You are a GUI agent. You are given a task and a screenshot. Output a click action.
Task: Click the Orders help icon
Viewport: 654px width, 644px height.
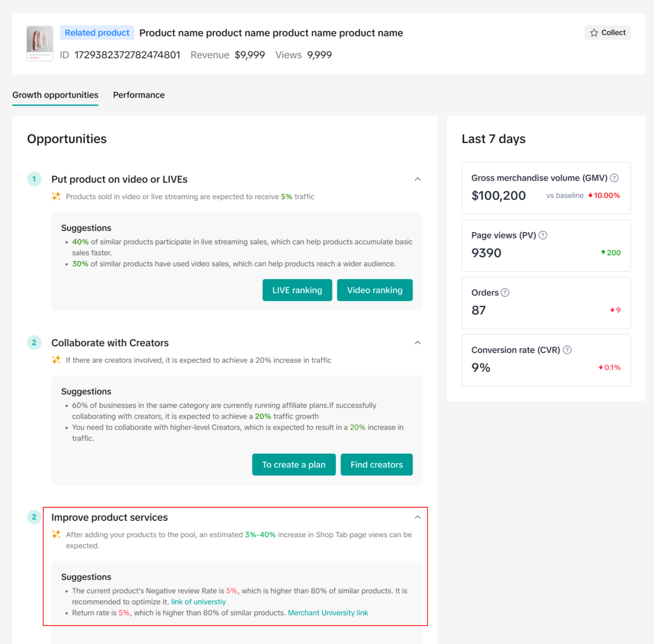pos(505,293)
